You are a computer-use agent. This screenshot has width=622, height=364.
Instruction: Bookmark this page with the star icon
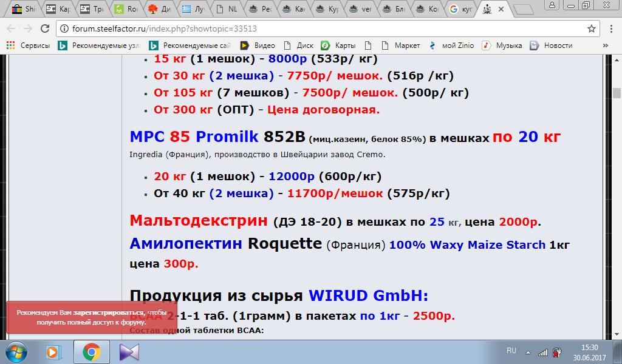591,29
